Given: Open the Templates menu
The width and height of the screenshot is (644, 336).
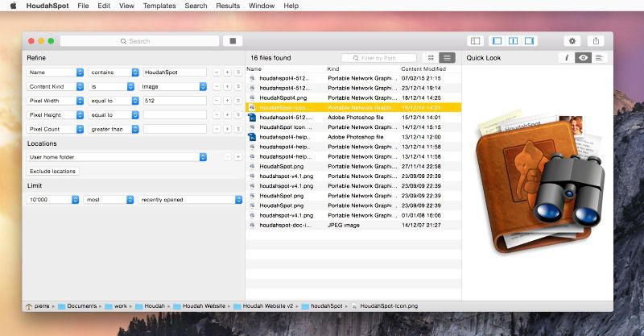Looking at the screenshot, I should 159,6.
